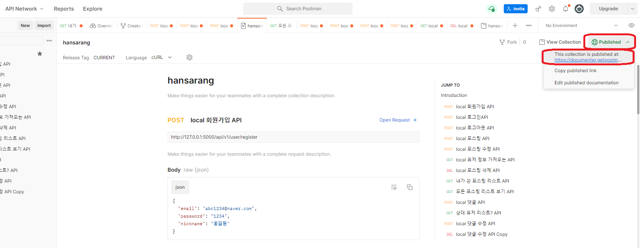
Task: Open the user avatar menu
Action: (x=579, y=9)
